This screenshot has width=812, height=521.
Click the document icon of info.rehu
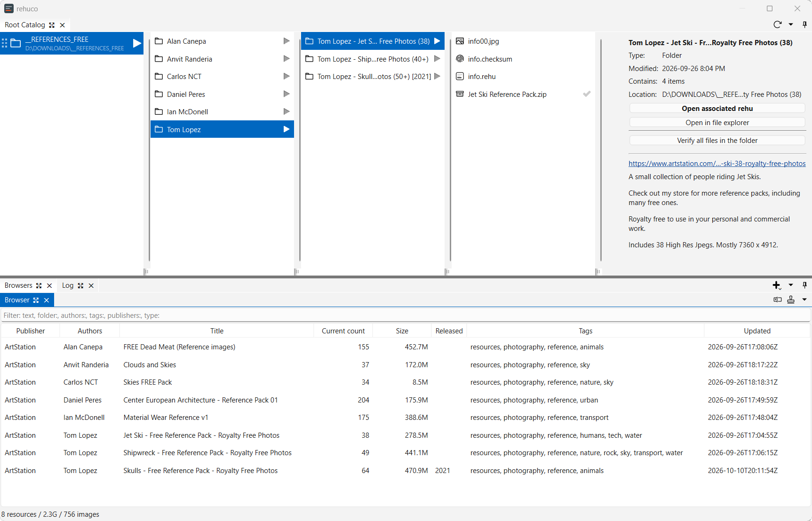[460, 76]
